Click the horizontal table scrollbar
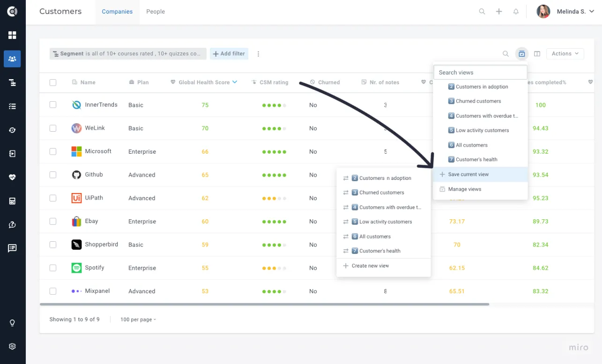The height and width of the screenshot is (364, 602). pyautogui.click(x=265, y=305)
